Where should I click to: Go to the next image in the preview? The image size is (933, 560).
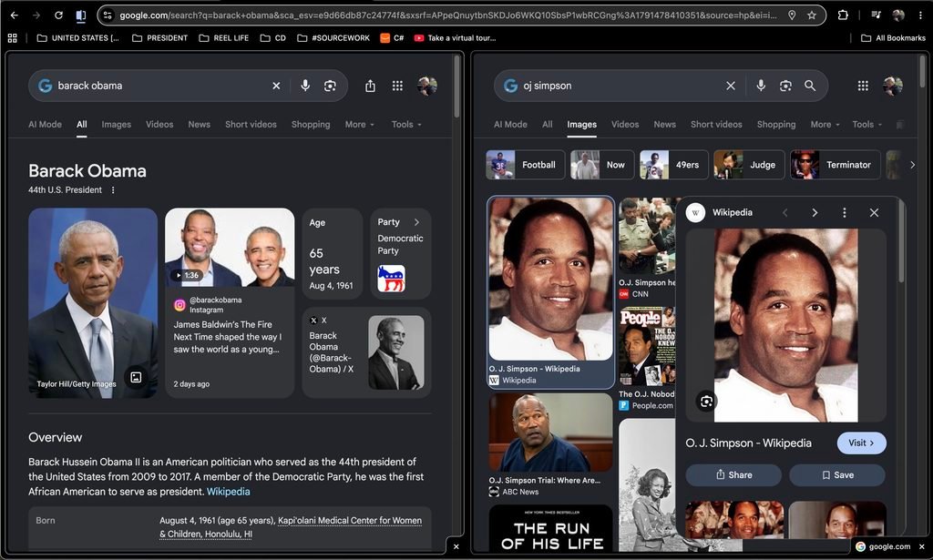815,212
